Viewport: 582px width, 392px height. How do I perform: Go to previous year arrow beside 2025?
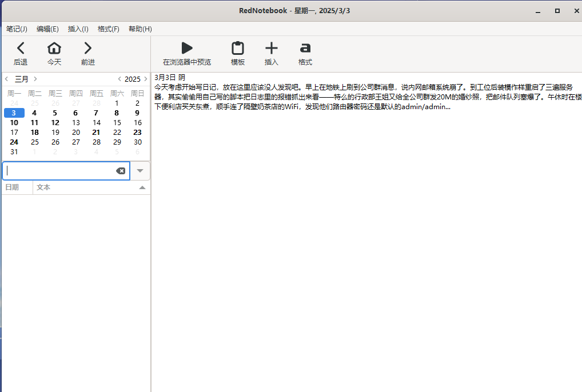pos(119,79)
